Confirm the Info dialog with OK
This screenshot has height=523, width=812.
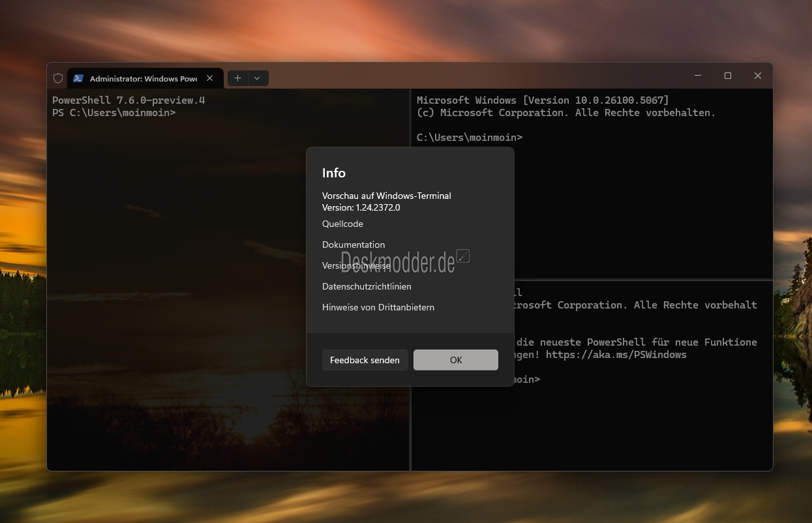[x=456, y=360]
